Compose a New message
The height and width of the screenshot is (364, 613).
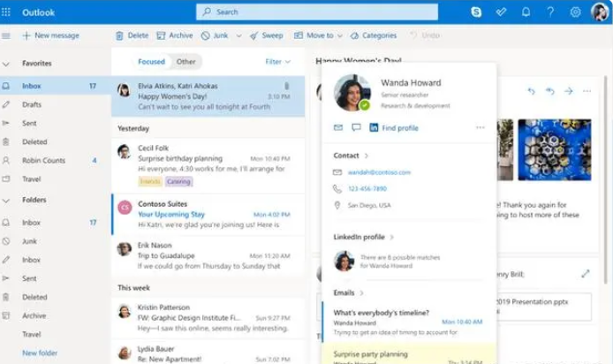51,35
